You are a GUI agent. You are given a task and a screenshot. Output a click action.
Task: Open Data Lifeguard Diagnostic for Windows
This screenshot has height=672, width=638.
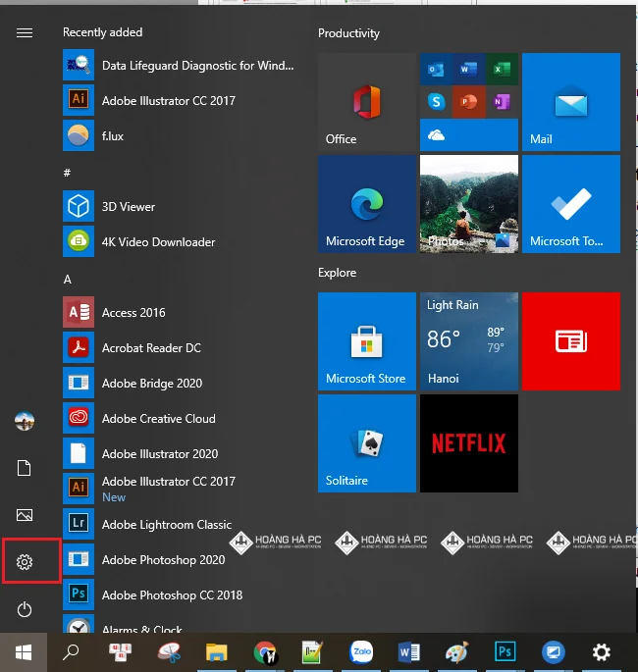tap(179, 65)
